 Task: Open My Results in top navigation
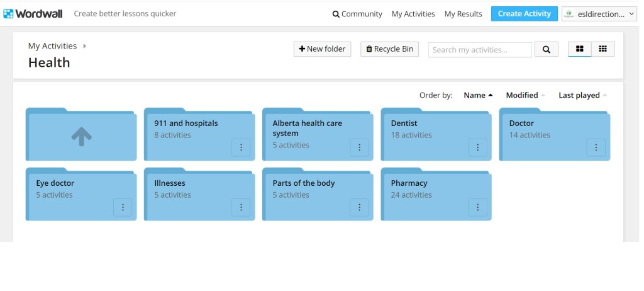click(463, 14)
